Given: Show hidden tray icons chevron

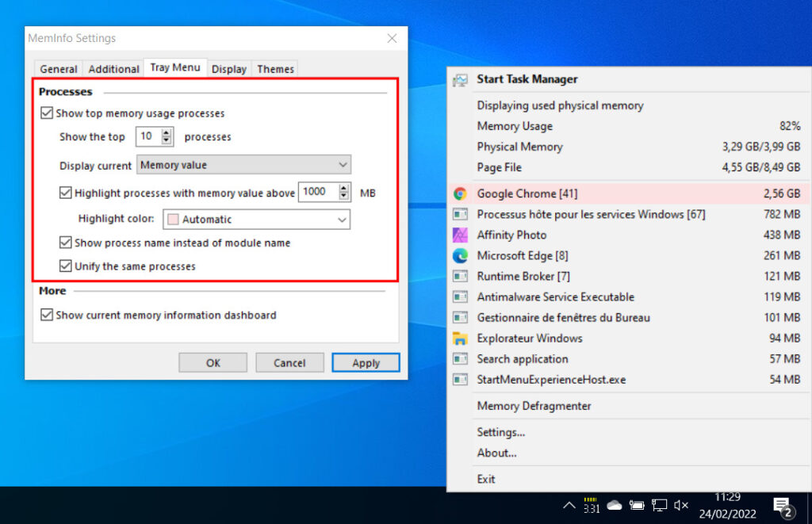Looking at the screenshot, I should point(569,505).
